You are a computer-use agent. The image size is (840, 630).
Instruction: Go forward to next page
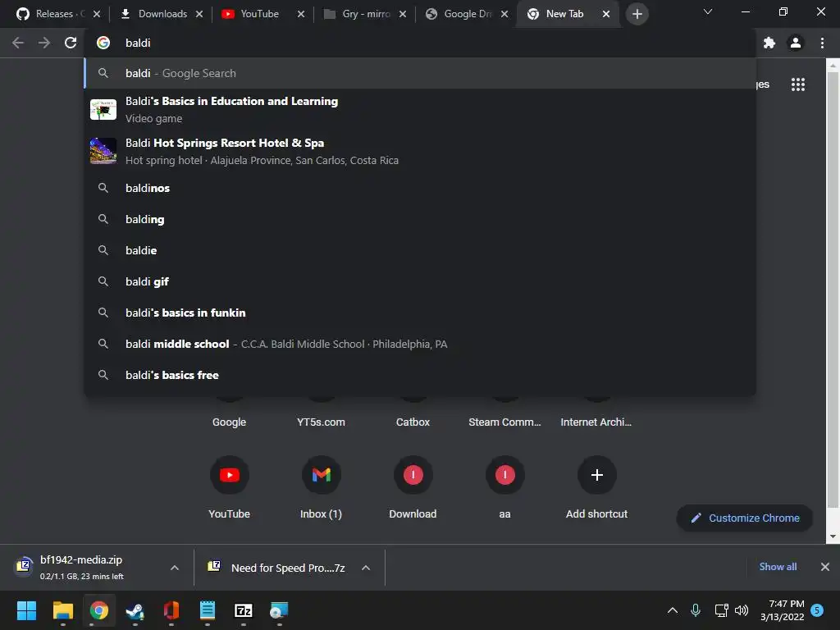click(44, 43)
